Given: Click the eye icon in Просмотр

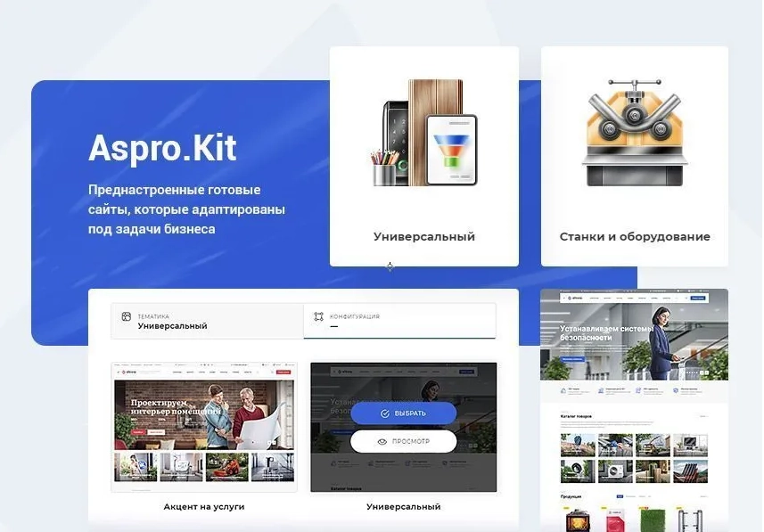Looking at the screenshot, I should [x=382, y=441].
